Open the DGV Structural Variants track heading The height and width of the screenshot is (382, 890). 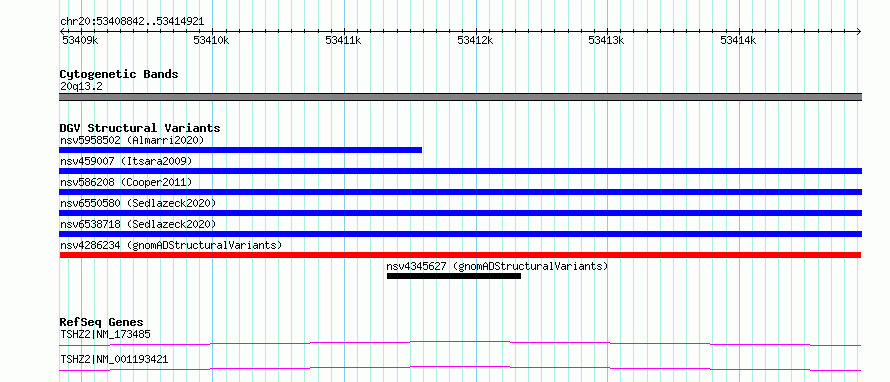tap(140, 128)
